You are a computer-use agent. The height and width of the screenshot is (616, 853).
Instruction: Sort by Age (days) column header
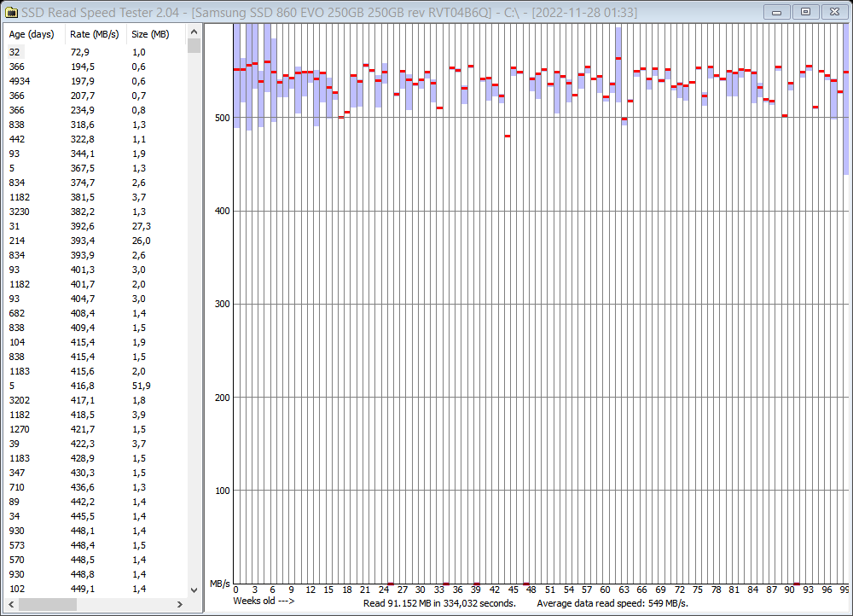click(35, 34)
